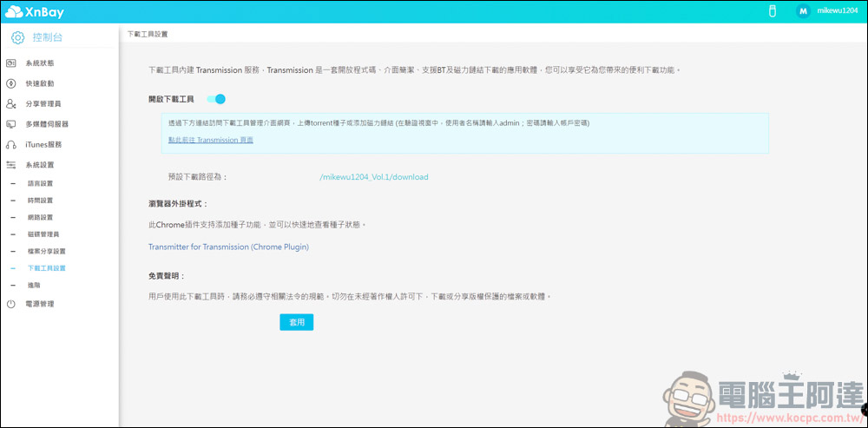868x428 pixels.
Task: Collapse the 系統設置 sidebar section
Action: click(x=39, y=165)
